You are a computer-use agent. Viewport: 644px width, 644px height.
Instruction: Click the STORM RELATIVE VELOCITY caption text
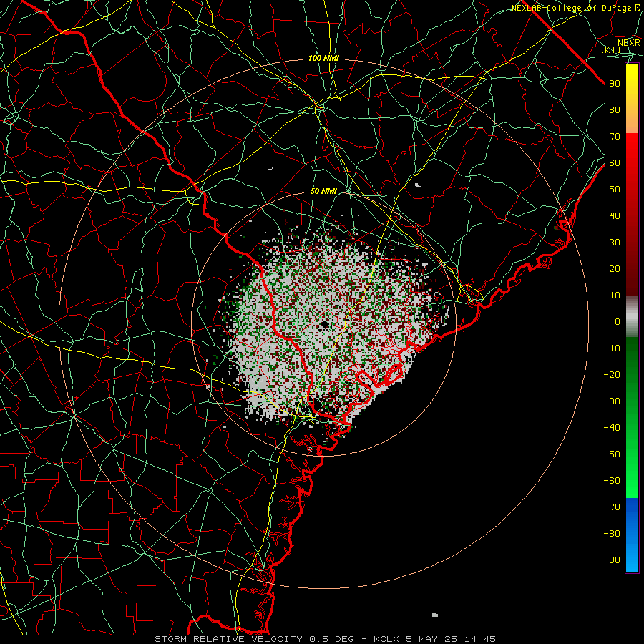tap(229, 639)
